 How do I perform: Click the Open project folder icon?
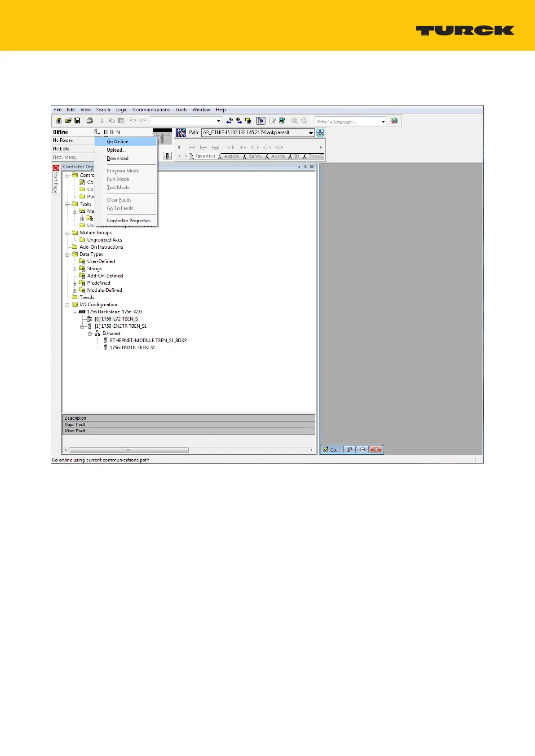68,121
